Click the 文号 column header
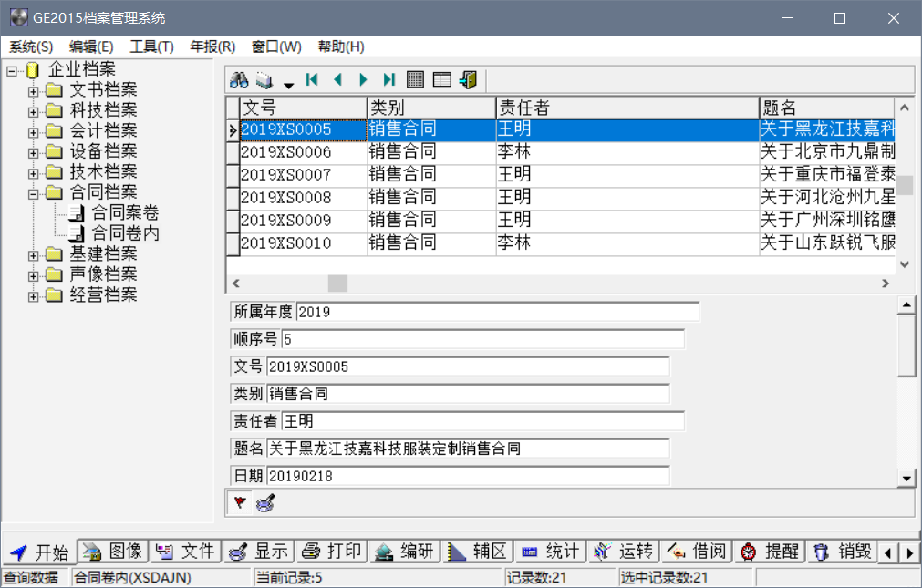 tap(304, 108)
